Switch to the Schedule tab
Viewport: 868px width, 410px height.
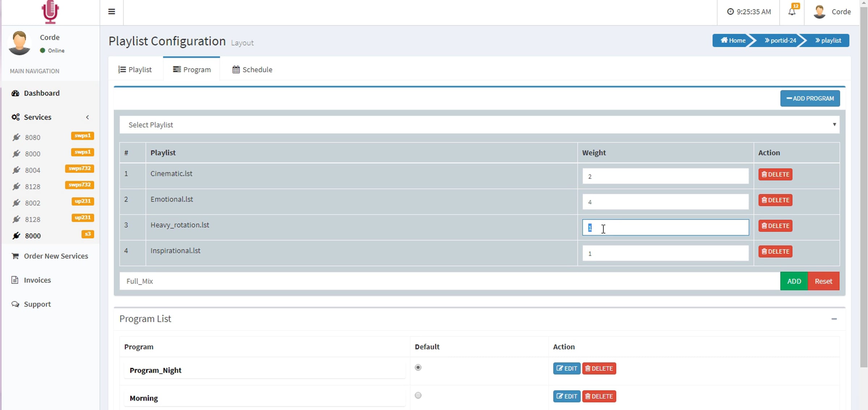coord(252,69)
